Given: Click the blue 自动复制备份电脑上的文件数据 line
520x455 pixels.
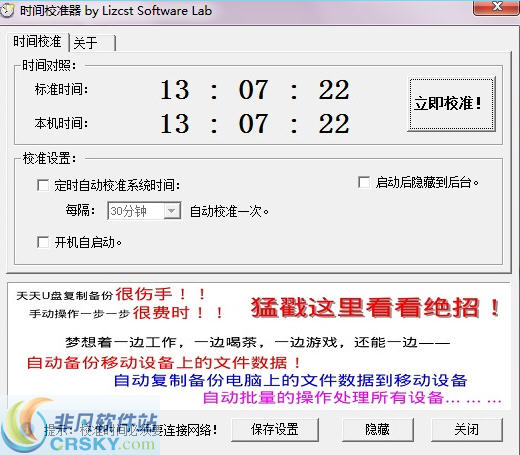Looking at the screenshot, I should (x=290, y=380).
